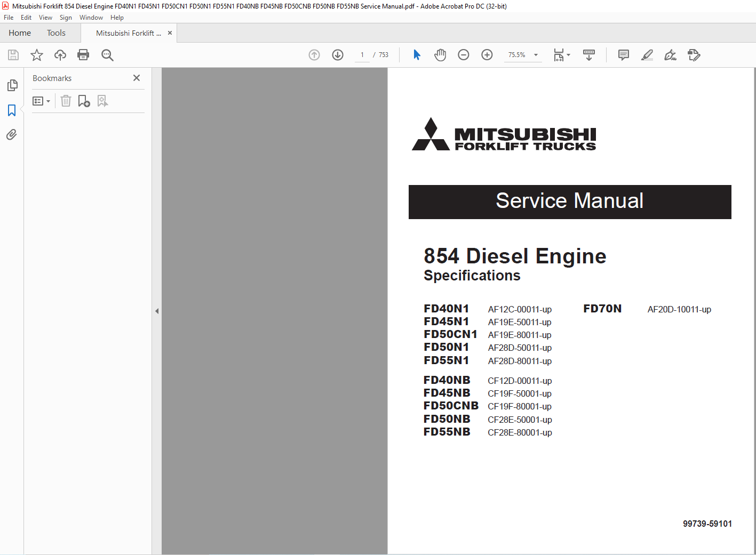Click the 'CF19F-50001-up' serial text
The image size is (756, 555).
pos(520,393)
